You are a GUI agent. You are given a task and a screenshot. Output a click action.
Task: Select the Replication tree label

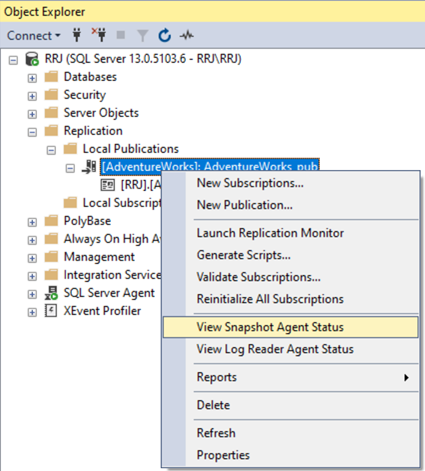93,131
